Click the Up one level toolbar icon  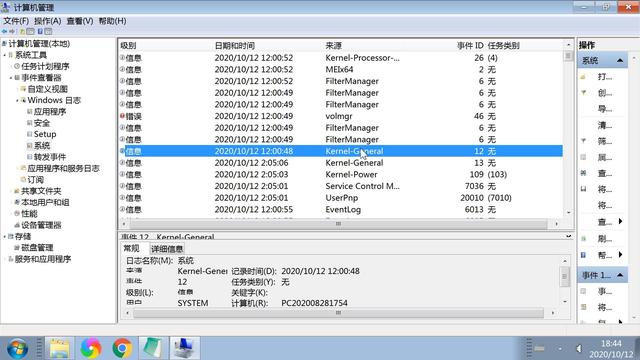[22, 31]
